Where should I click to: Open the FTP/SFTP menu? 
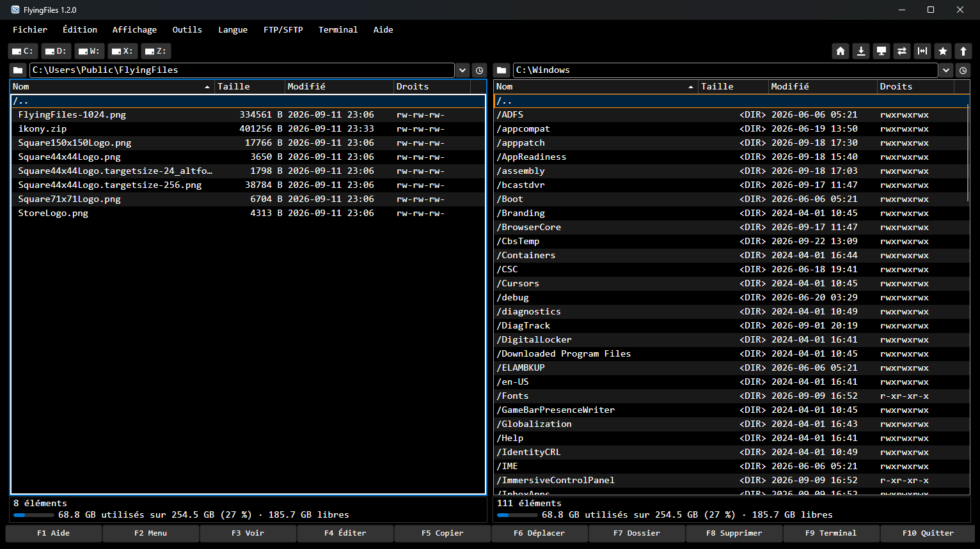tap(283, 29)
